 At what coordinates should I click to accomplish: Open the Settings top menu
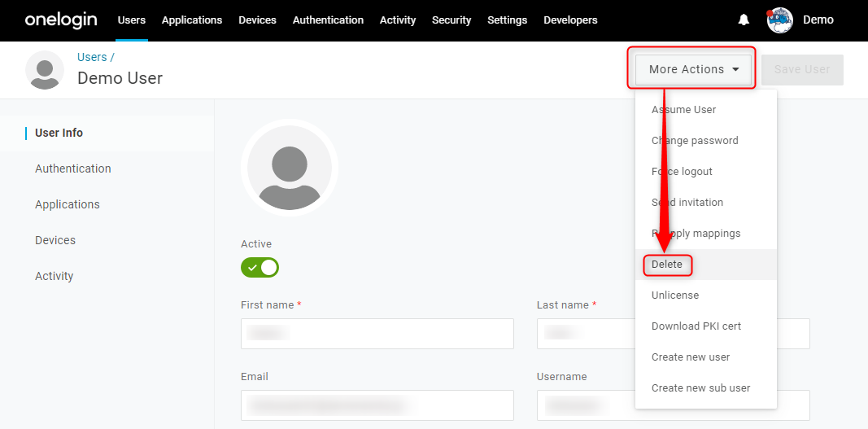point(507,20)
